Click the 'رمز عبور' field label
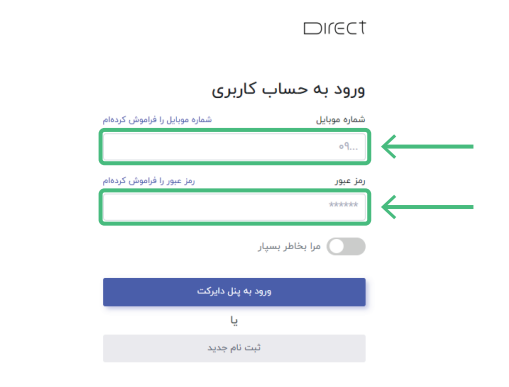The image size is (509, 387). [350, 180]
